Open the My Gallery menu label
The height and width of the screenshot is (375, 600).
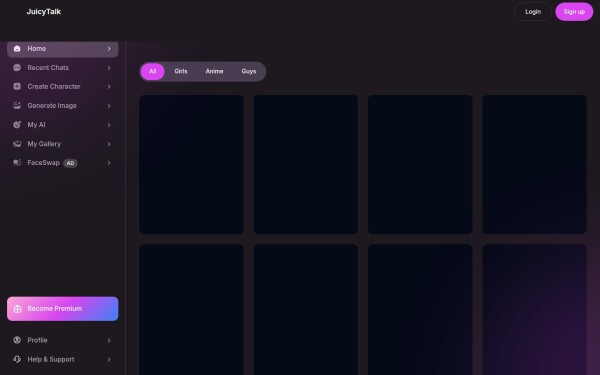coord(44,144)
